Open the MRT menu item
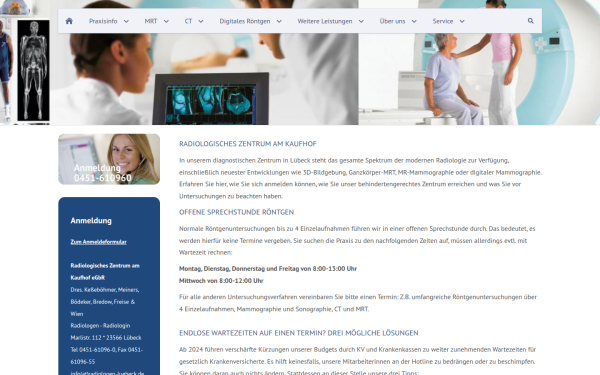 coord(151,21)
